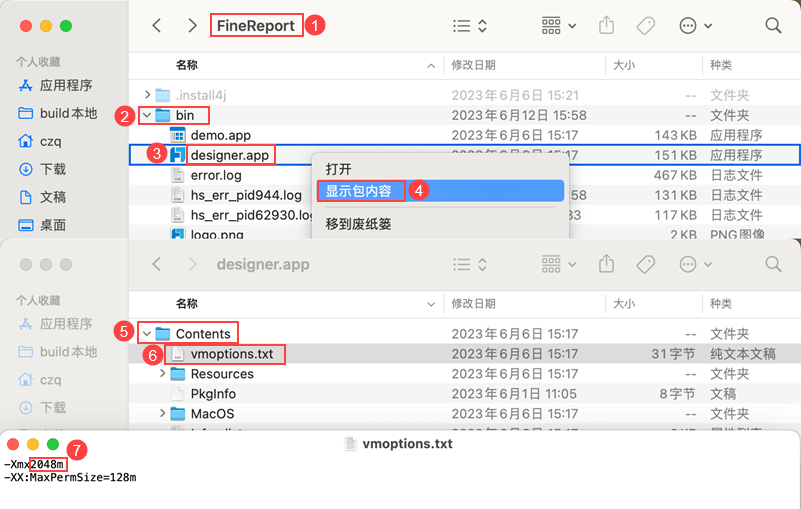Open 下载 in designer.app window sidebar
The image size is (801, 509).
pos(42,408)
